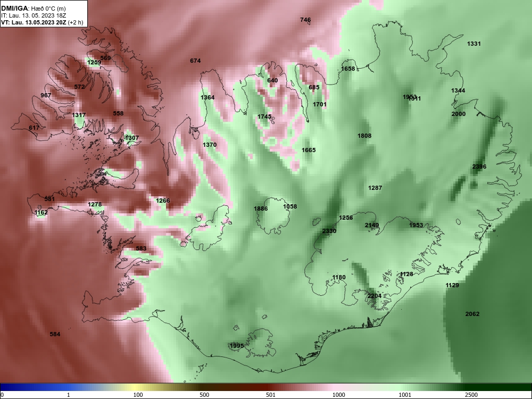Click the 1745 height value
This screenshot has height=399, width=532.
coord(264,117)
